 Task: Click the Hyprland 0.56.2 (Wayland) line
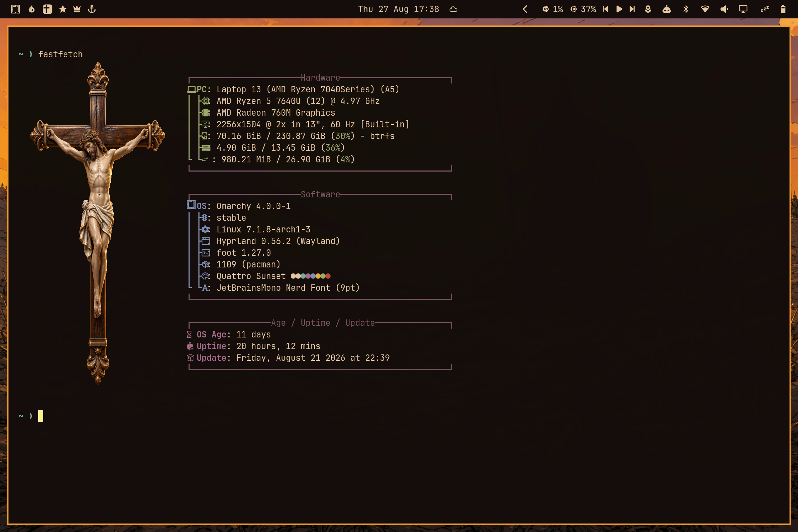270,241
